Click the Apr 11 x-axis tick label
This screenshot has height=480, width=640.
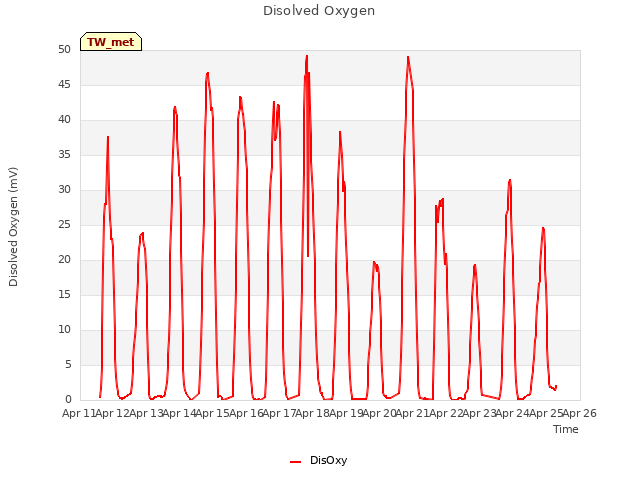point(78,413)
